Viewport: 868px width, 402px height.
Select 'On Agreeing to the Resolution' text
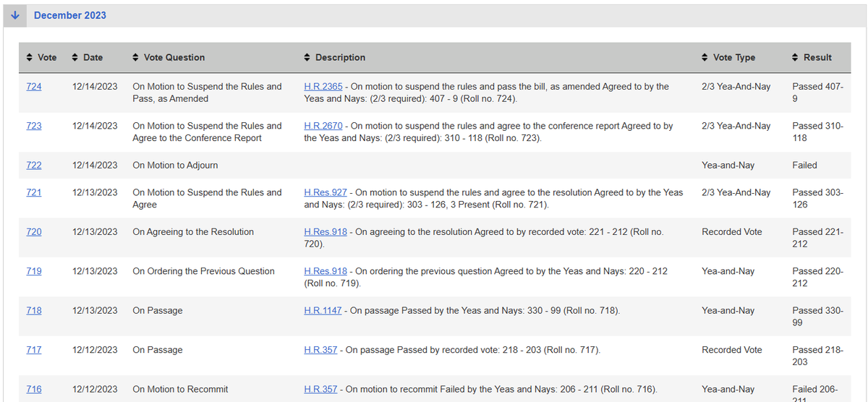coord(193,232)
